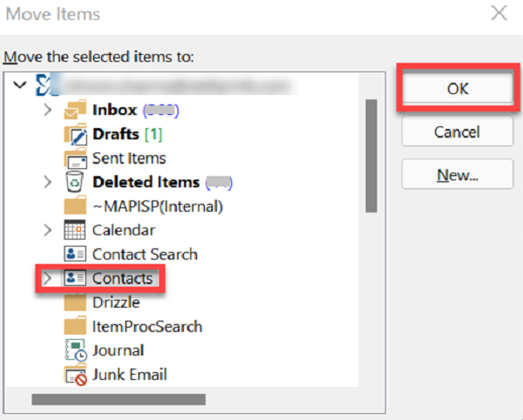Click the Drizzle folder icon

(75, 302)
